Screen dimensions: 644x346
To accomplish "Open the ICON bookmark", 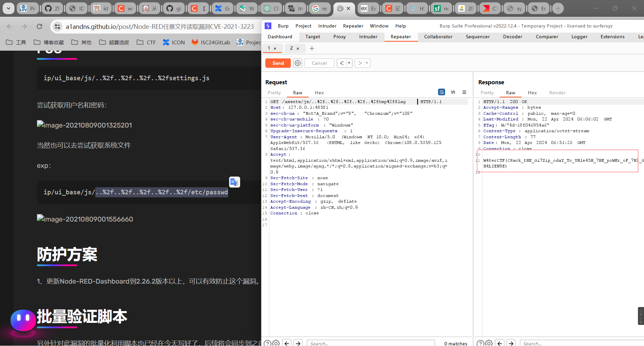I will (x=174, y=42).
